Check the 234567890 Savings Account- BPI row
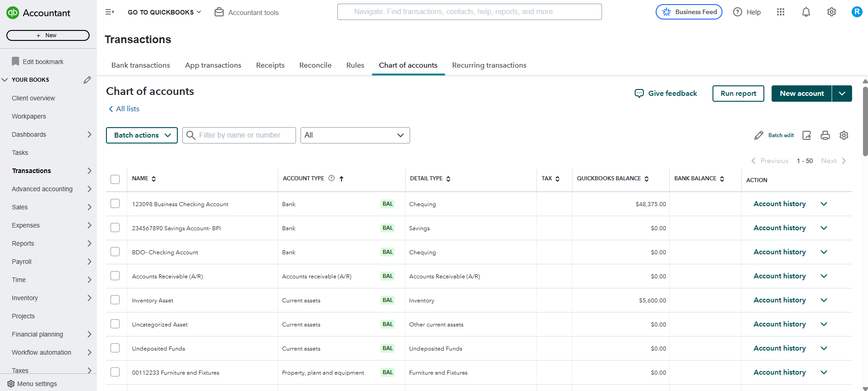 115,228
